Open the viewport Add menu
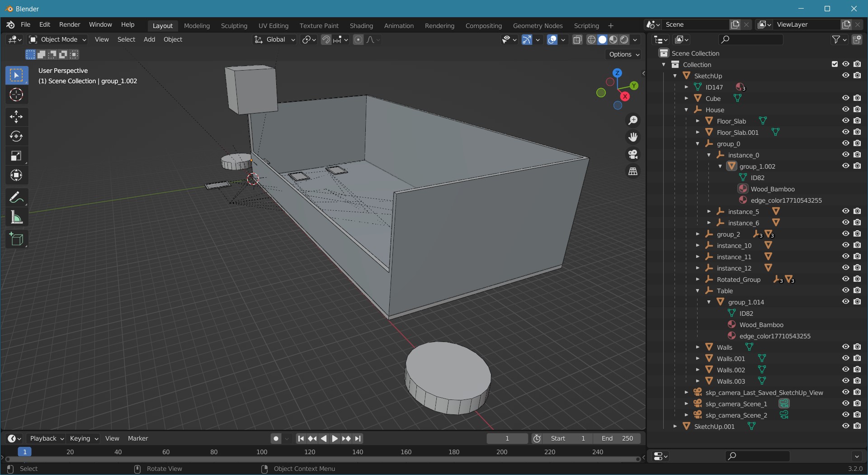Image resolution: width=868 pixels, height=475 pixels. point(149,40)
